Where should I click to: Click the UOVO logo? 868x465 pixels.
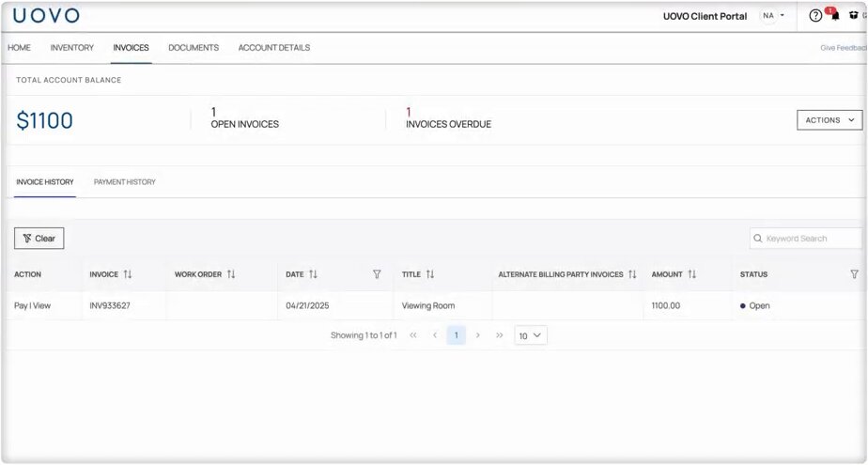point(47,15)
